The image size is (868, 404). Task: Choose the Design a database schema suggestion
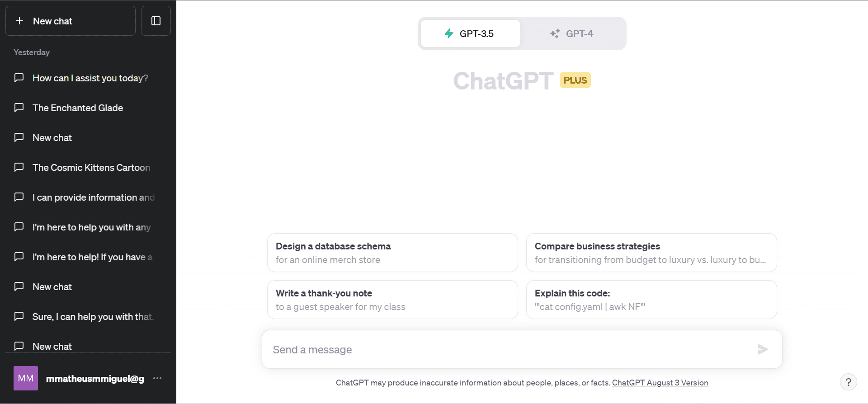[x=392, y=253]
